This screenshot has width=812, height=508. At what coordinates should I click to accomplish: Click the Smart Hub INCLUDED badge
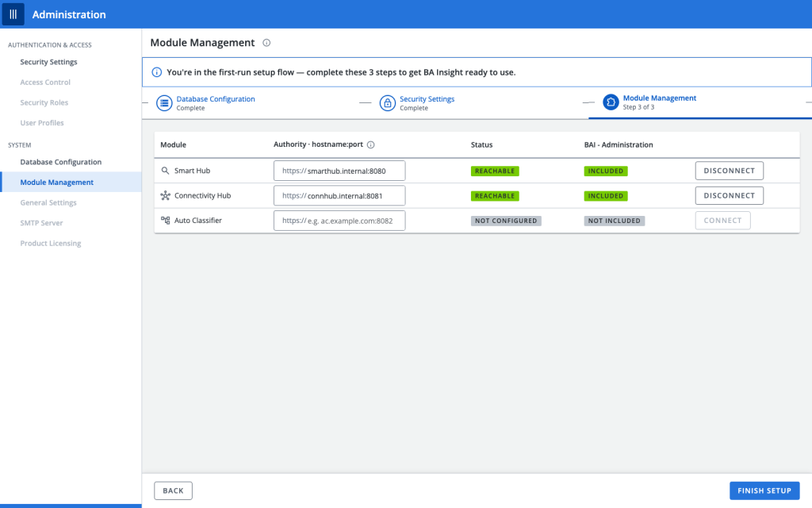click(605, 171)
